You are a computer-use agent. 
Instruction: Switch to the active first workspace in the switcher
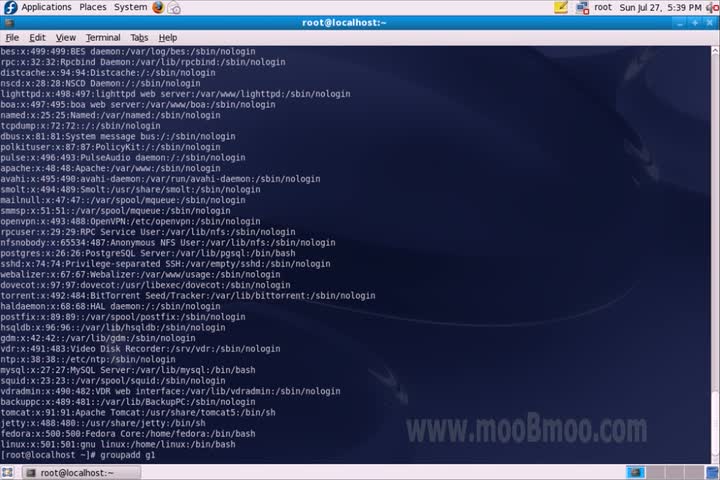(636, 472)
